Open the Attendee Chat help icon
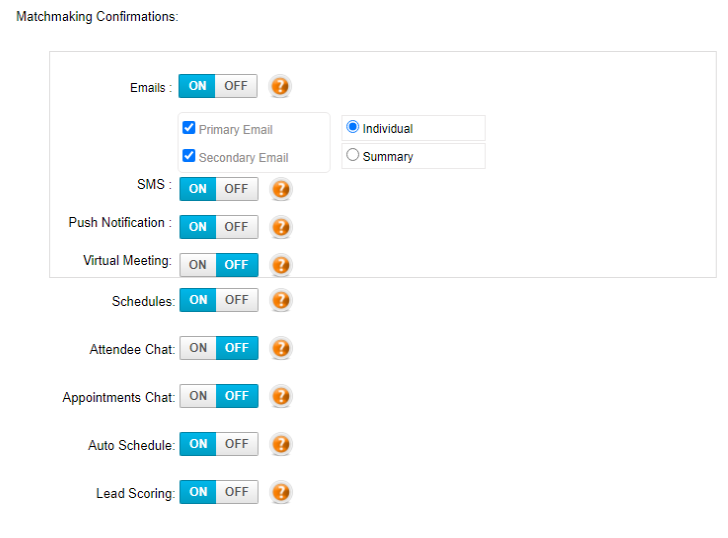This screenshot has width=728, height=538. click(x=281, y=348)
